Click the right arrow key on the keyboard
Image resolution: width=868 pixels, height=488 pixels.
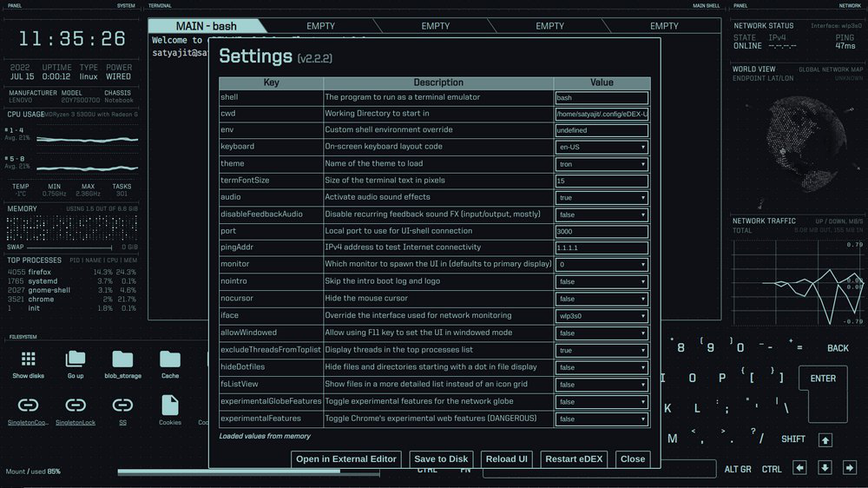click(850, 468)
